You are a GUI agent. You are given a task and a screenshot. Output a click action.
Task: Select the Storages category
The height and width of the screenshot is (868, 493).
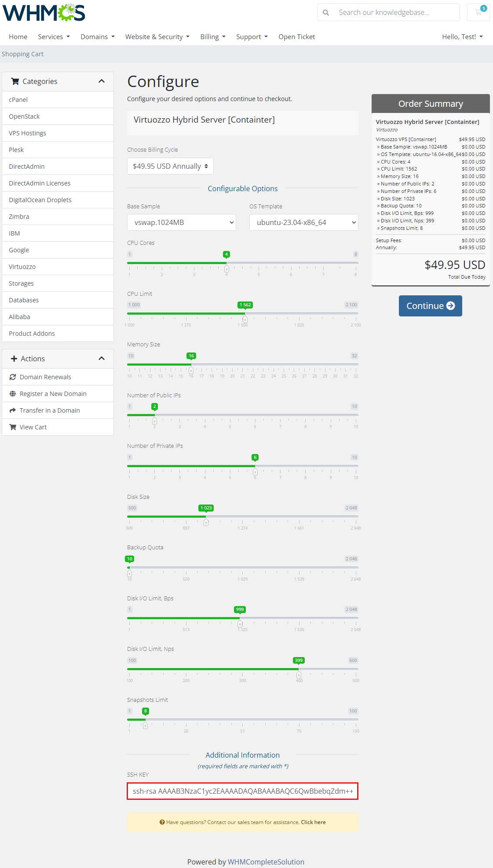click(x=58, y=283)
